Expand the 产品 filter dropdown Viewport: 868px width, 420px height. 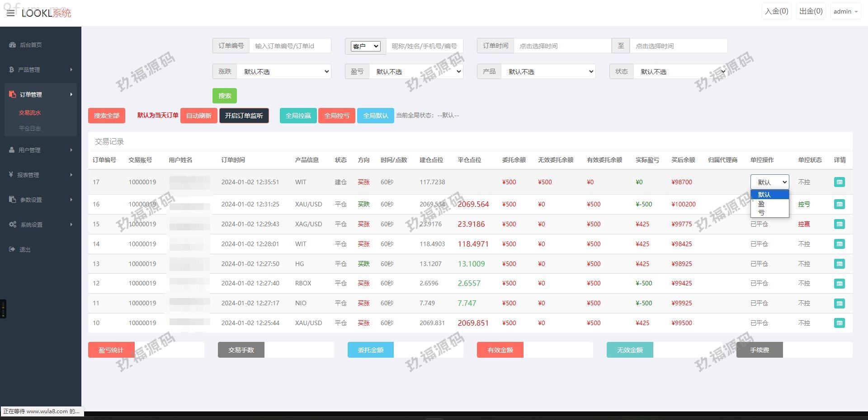[x=548, y=72]
